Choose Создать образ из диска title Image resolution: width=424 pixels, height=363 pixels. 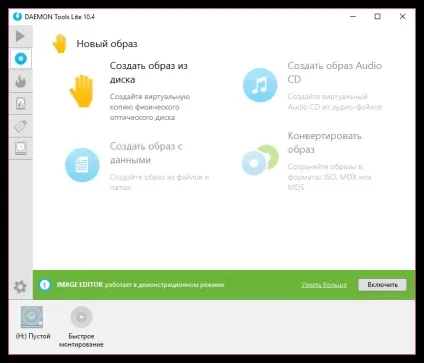pyautogui.click(x=149, y=73)
